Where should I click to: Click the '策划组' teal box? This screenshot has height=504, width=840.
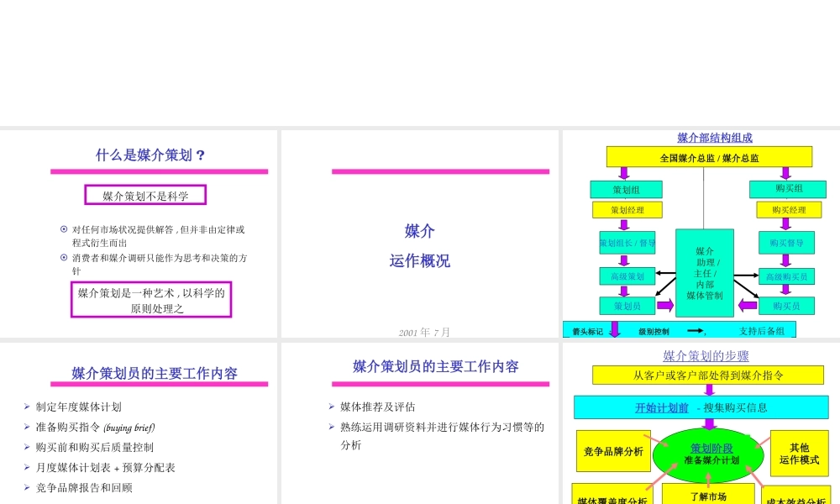point(627,190)
